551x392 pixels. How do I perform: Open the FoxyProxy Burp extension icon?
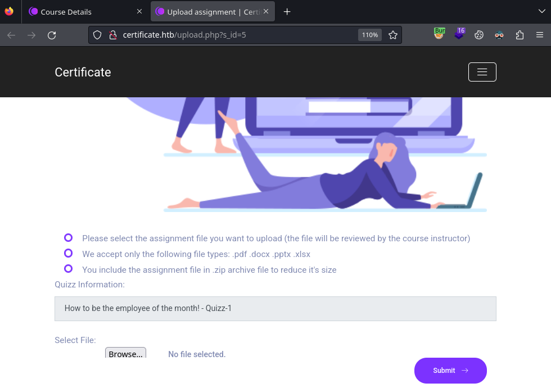(x=439, y=34)
